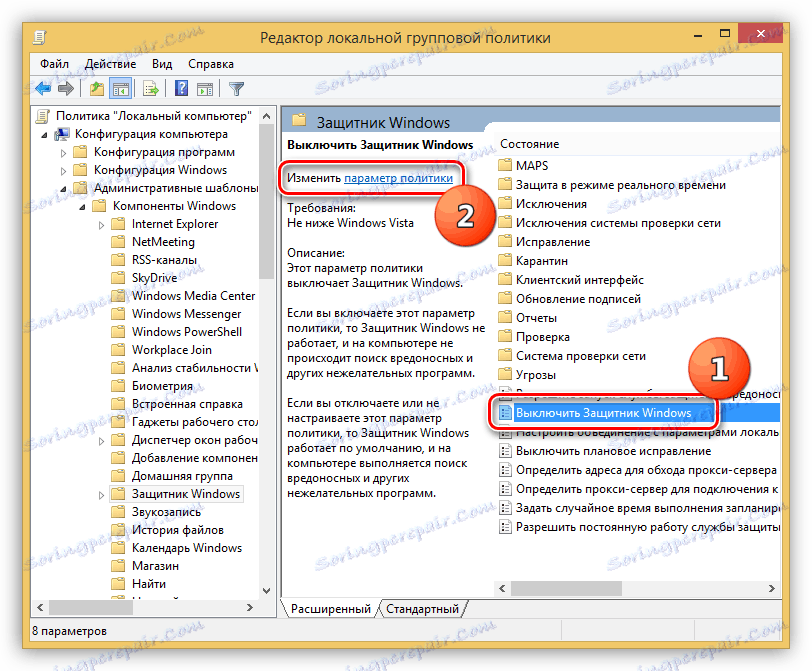The image size is (812, 671).
Task: Select Встроенная справка folder
Action: click(187, 404)
